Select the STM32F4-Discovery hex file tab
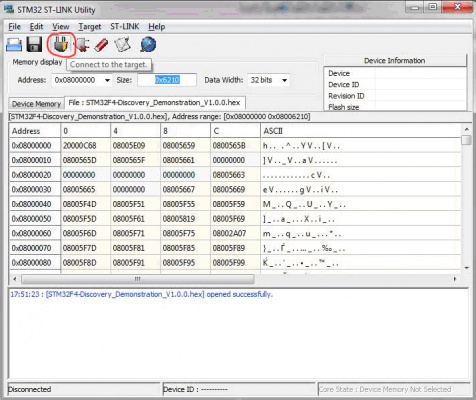 click(155, 103)
